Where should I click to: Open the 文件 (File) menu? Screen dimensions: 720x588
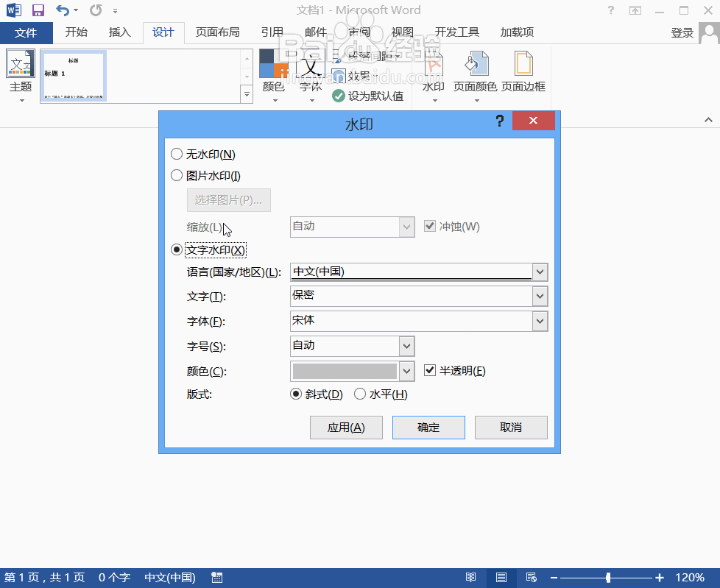[x=27, y=32]
